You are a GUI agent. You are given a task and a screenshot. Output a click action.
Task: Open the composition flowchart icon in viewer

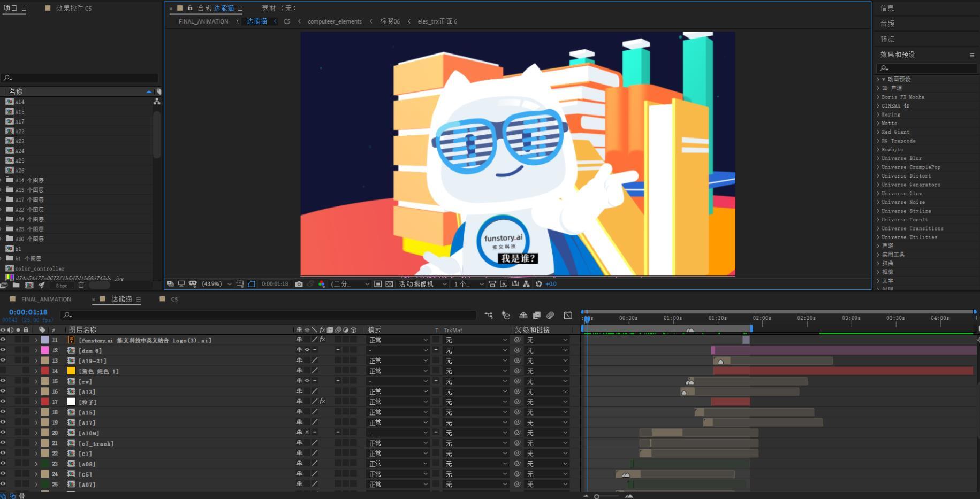click(527, 284)
